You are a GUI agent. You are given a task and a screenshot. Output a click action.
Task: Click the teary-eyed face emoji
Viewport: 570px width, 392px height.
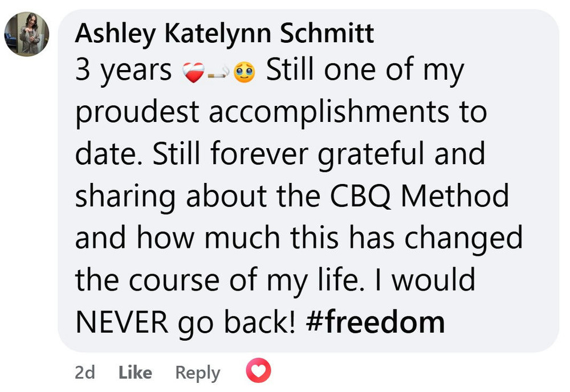coord(245,72)
